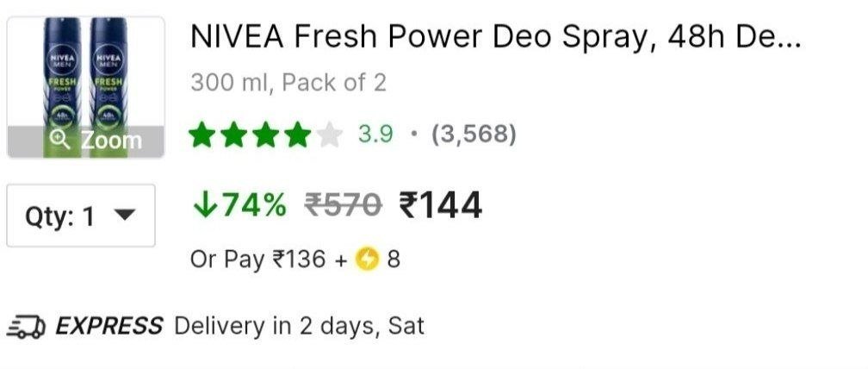This screenshot has width=868, height=369.
Task: Click the express delivery truck icon
Action: [26, 328]
